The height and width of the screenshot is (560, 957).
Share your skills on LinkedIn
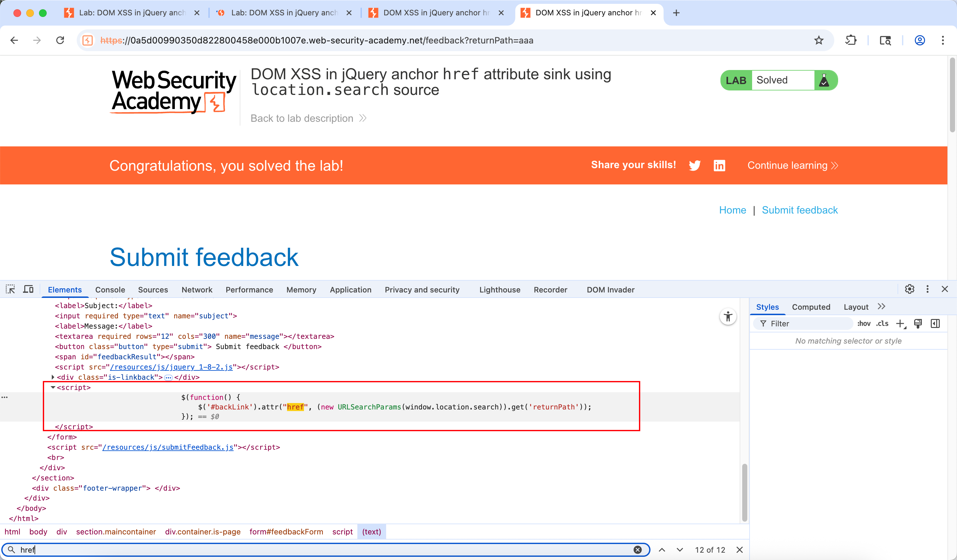pyautogui.click(x=720, y=166)
